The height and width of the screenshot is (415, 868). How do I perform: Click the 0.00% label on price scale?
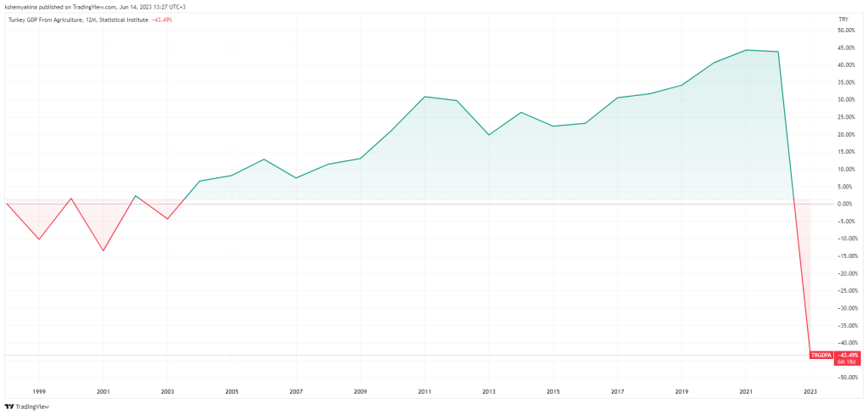(847, 204)
